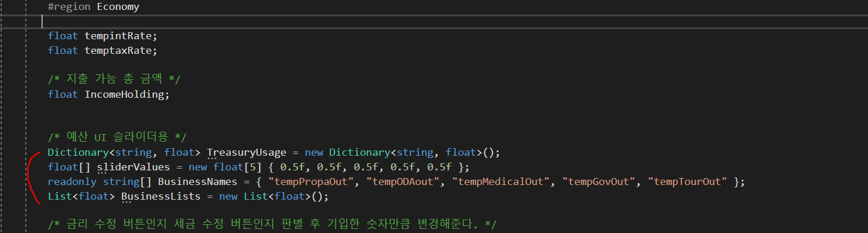
Task: Click 'Dictionary' type at line start
Action: point(78,153)
